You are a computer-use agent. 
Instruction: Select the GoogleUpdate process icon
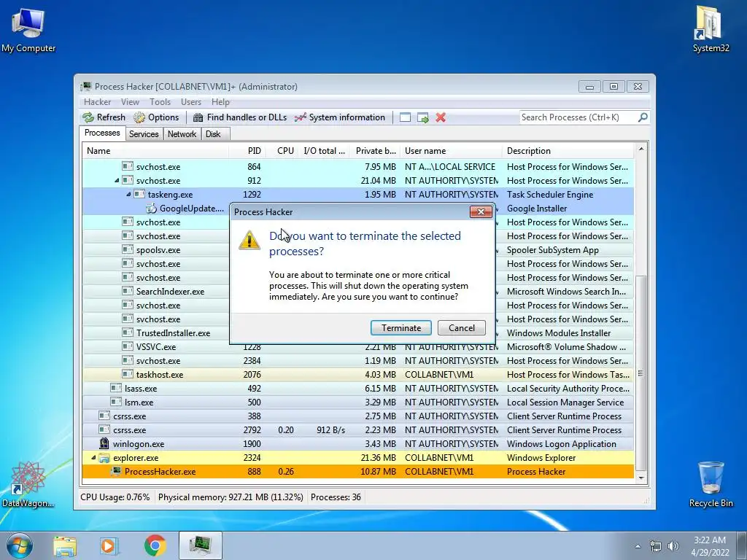coord(152,208)
